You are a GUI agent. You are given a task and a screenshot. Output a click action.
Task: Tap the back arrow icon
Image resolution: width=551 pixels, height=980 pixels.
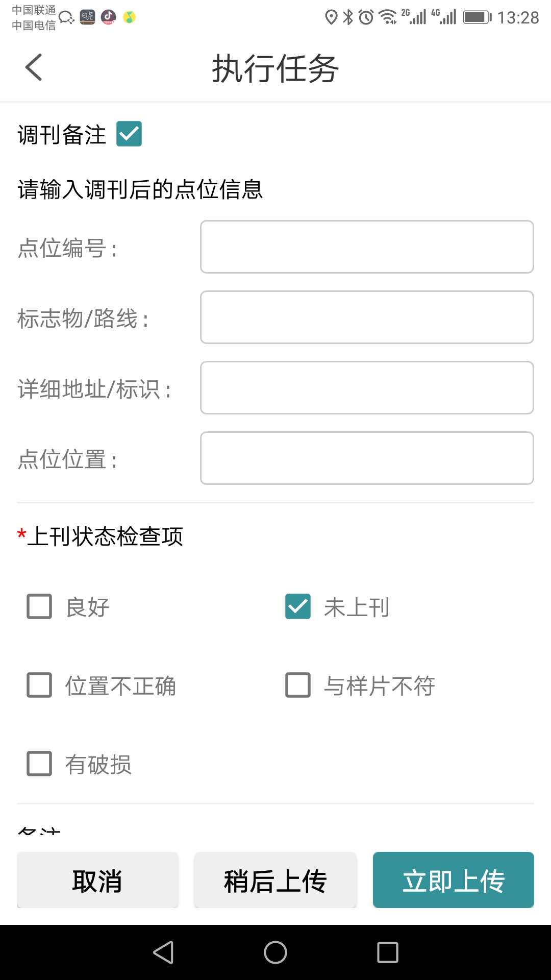pos(34,67)
